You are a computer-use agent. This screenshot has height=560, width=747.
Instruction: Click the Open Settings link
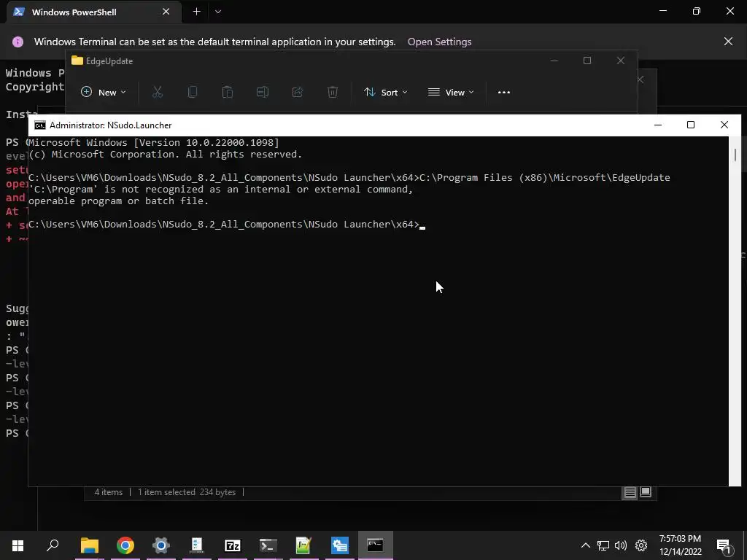439,42
